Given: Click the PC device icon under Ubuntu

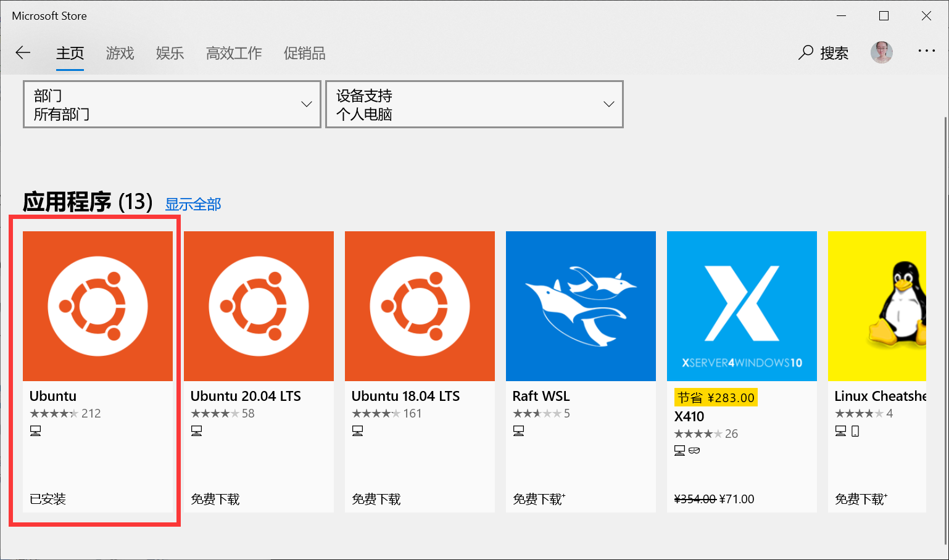Looking at the screenshot, I should (35, 431).
